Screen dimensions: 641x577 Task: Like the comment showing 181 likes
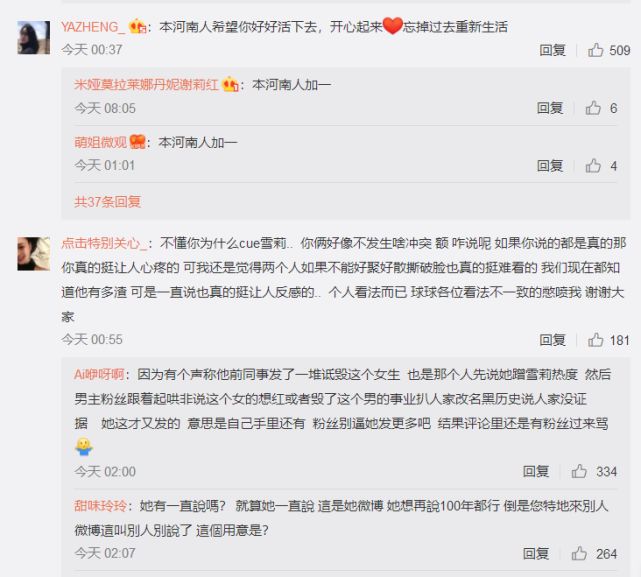595,340
